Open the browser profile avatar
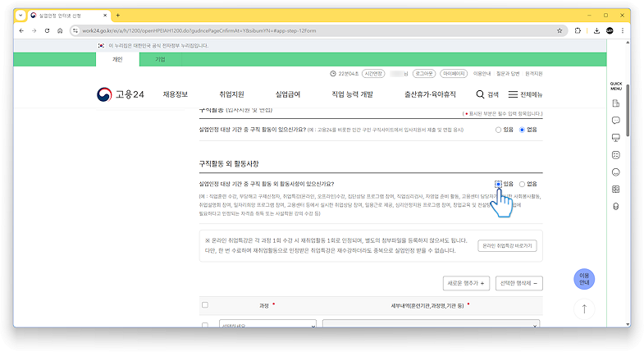Viewport: 644px width, 352px height. click(610, 31)
